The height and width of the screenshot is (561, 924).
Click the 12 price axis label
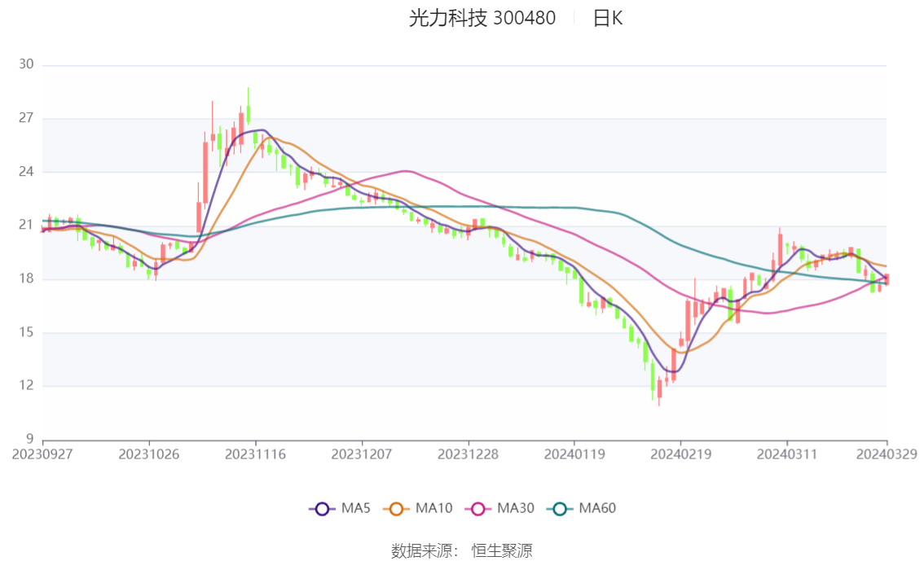(x=26, y=386)
